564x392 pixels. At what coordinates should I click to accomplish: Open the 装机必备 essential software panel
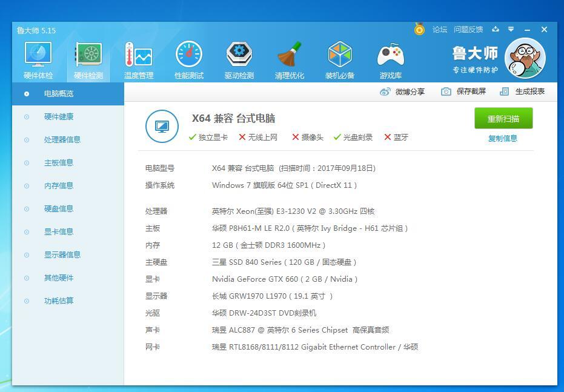(x=340, y=59)
